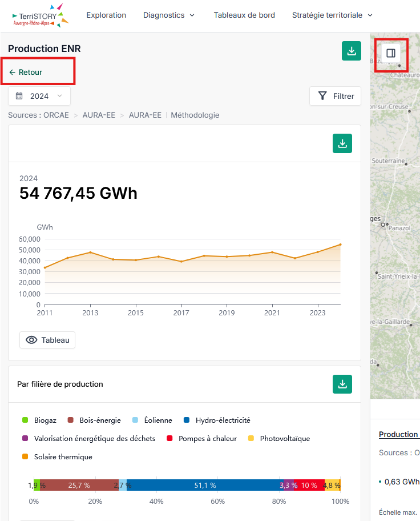The height and width of the screenshot is (521, 420).
Task: Toggle the side panel layout icon
Action: pos(391,53)
